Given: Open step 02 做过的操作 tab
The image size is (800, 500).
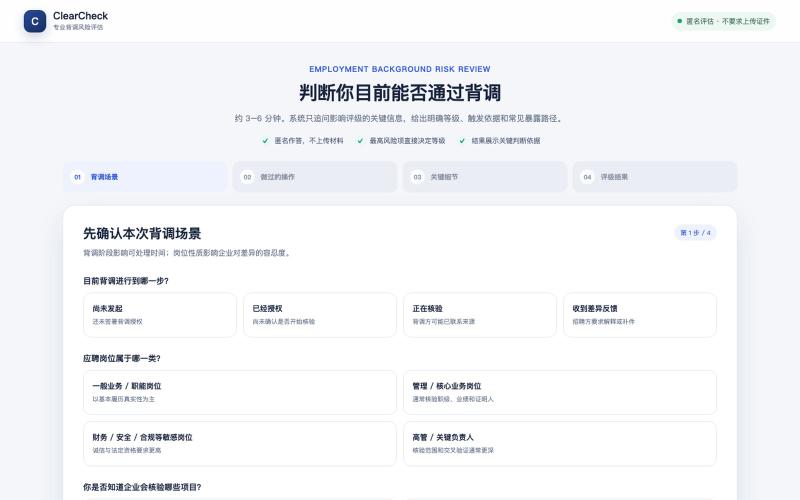Looking at the screenshot, I should (315, 177).
